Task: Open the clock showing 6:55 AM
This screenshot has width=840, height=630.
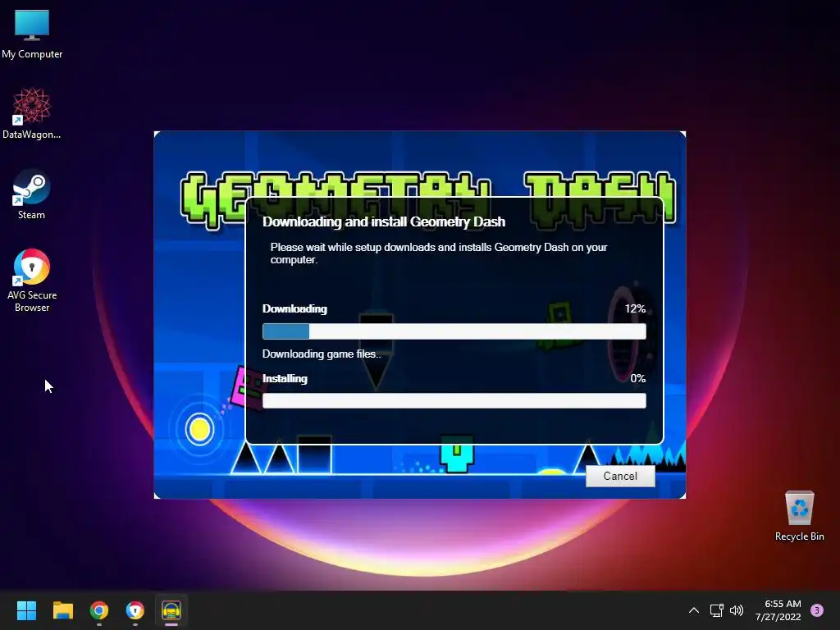Action: click(x=778, y=610)
